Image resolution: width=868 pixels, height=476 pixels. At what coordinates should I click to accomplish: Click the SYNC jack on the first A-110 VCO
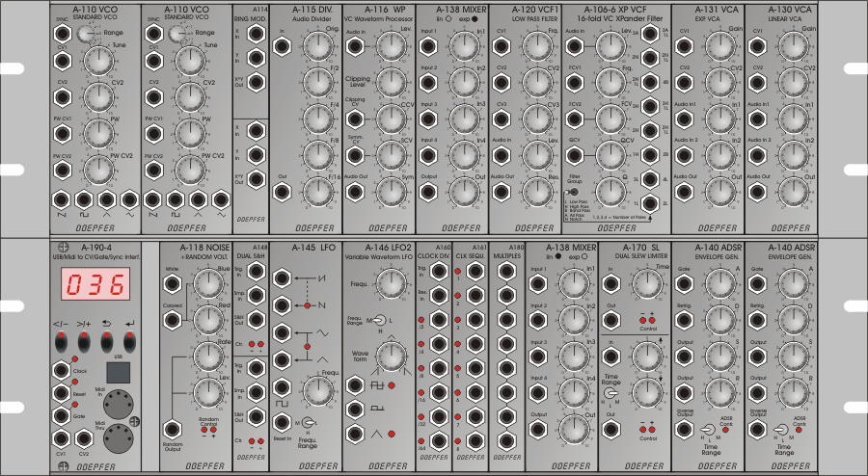[x=62, y=32]
